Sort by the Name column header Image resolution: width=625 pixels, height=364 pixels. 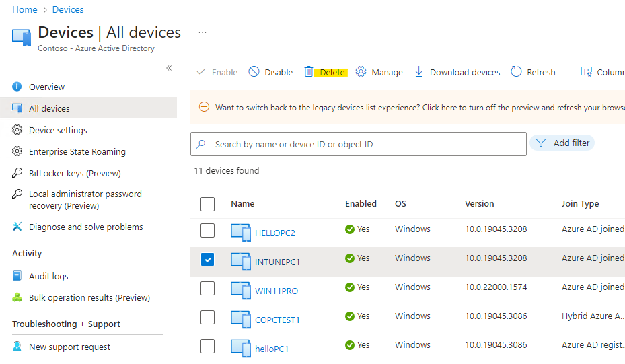[x=243, y=203]
